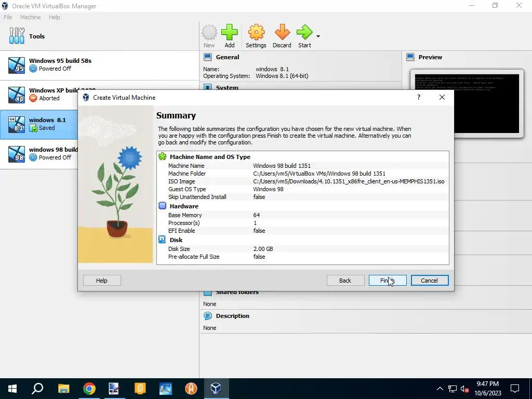Select the Machine Name value Windows 98 build 1351

(x=282, y=166)
